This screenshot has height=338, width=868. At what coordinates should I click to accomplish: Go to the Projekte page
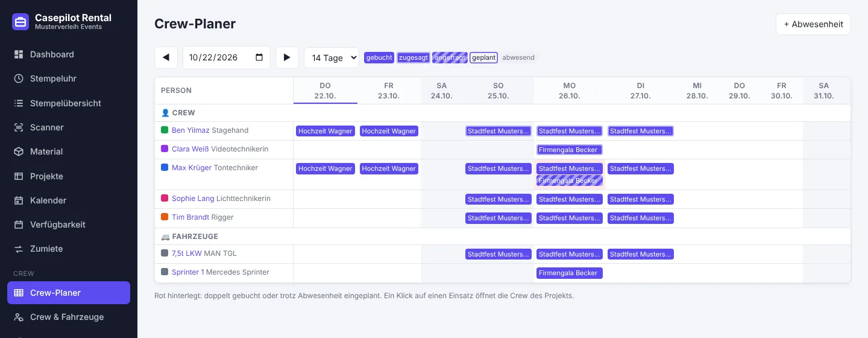point(69,176)
